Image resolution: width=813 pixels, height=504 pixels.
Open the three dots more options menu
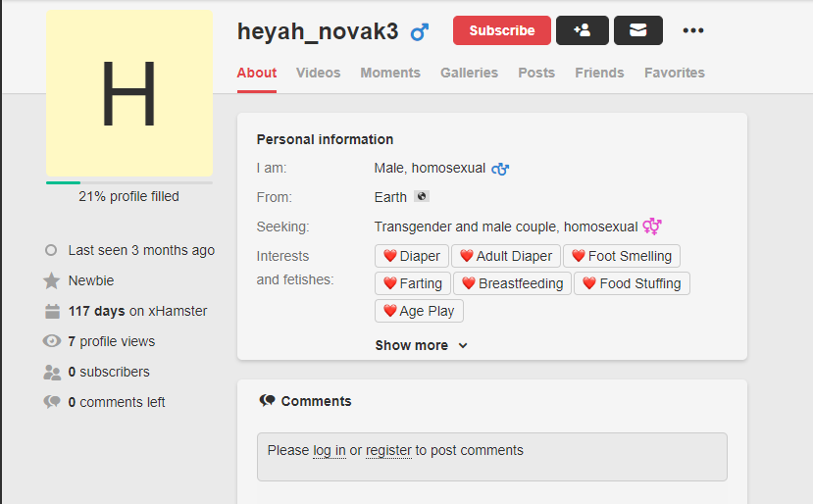(693, 30)
